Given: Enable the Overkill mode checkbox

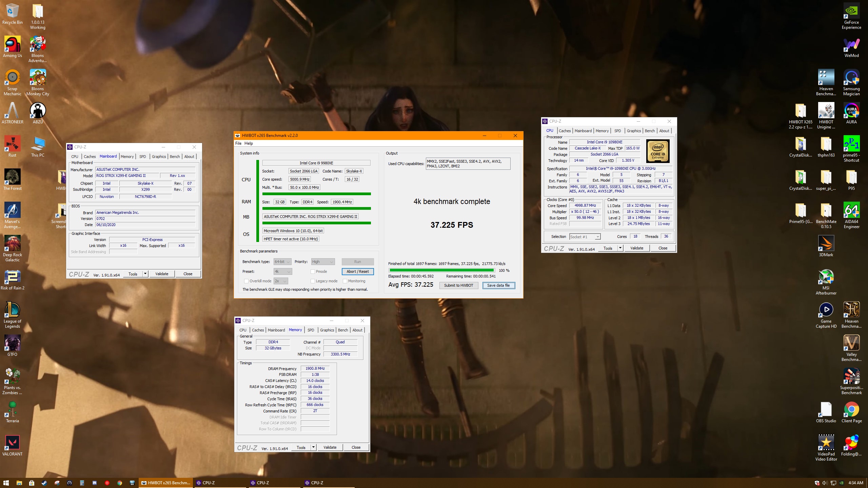Looking at the screenshot, I should tap(246, 281).
